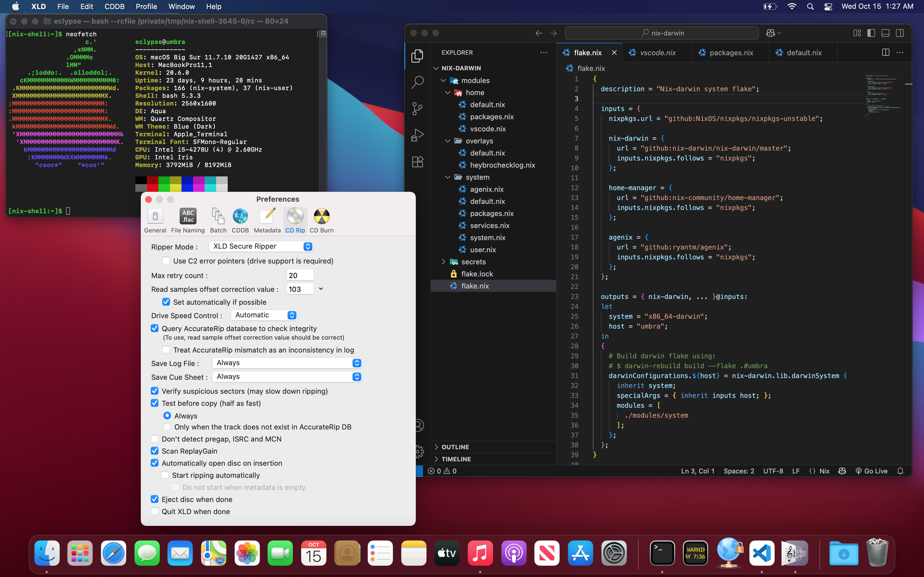Open the CDDB menu in menu bar

click(x=114, y=7)
